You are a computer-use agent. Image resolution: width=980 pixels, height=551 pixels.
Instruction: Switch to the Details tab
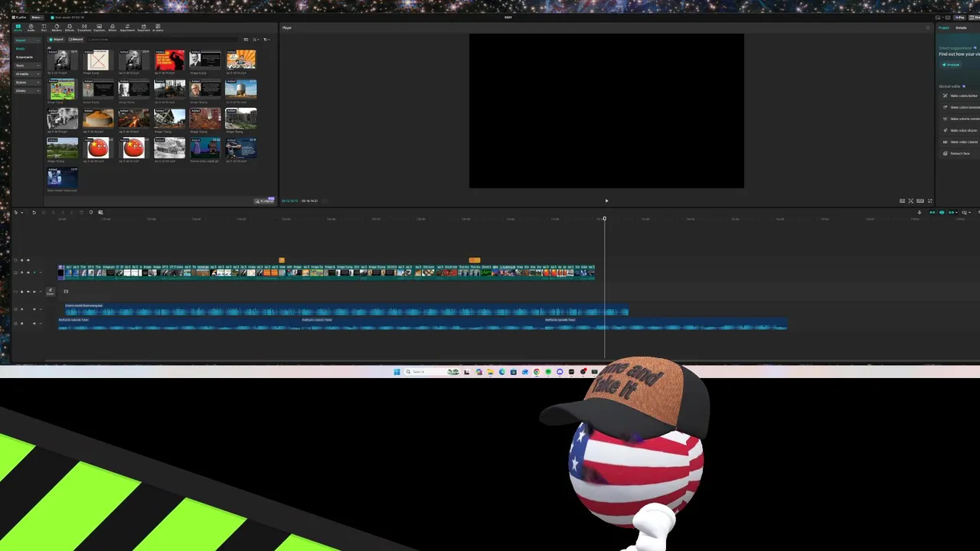point(961,28)
